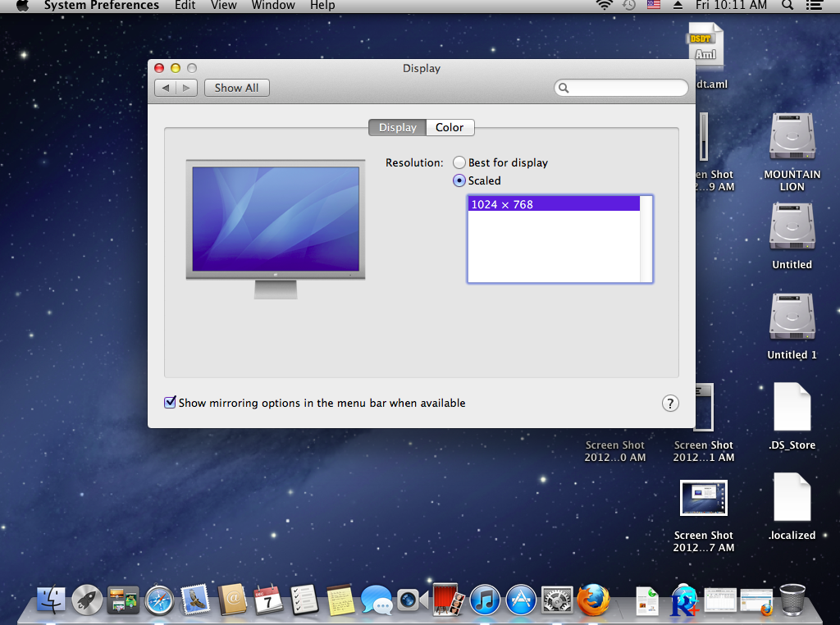Launch Safari from the dock
Screen dimensions: 840x625
click(159, 600)
